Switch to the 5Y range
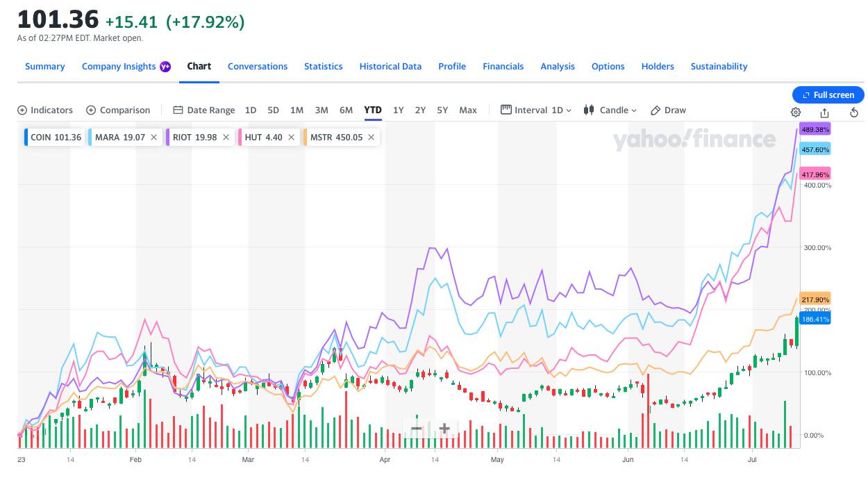This screenshot has height=478, width=868. pos(442,110)
